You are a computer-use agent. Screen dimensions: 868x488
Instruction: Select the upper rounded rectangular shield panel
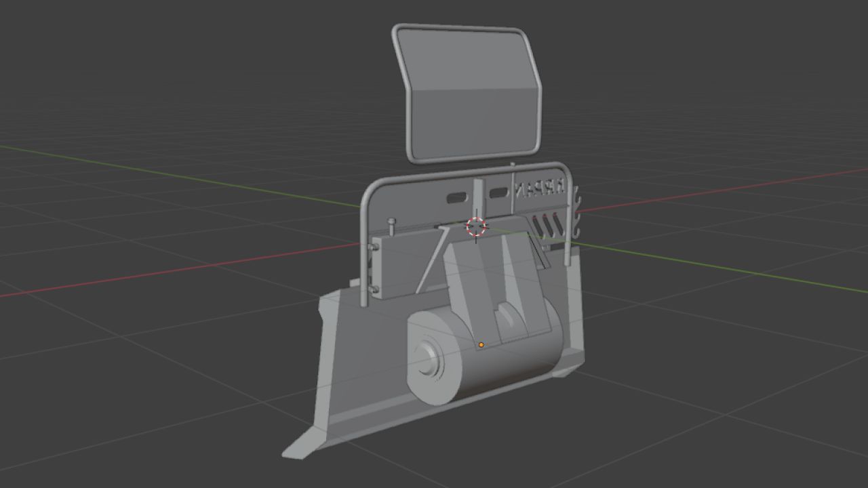467,94
